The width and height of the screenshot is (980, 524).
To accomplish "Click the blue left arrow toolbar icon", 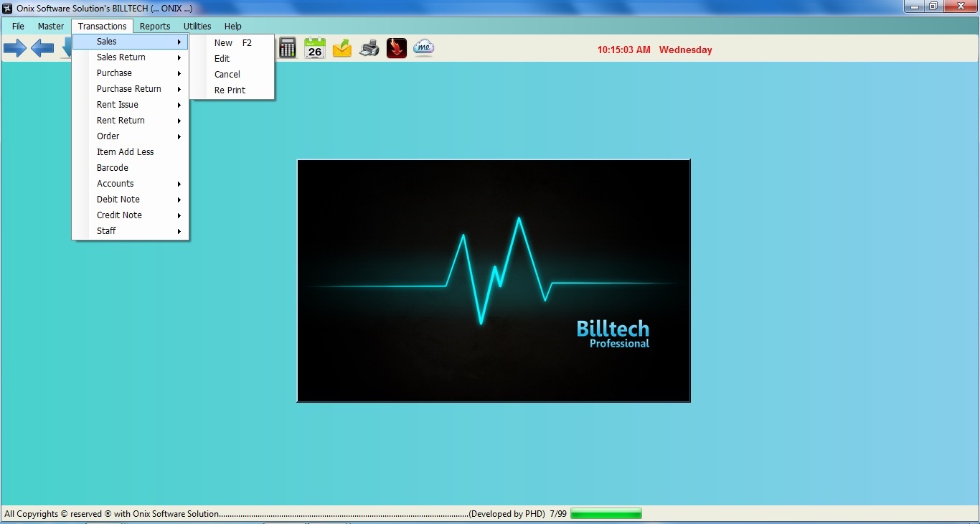I will (42, 49).
